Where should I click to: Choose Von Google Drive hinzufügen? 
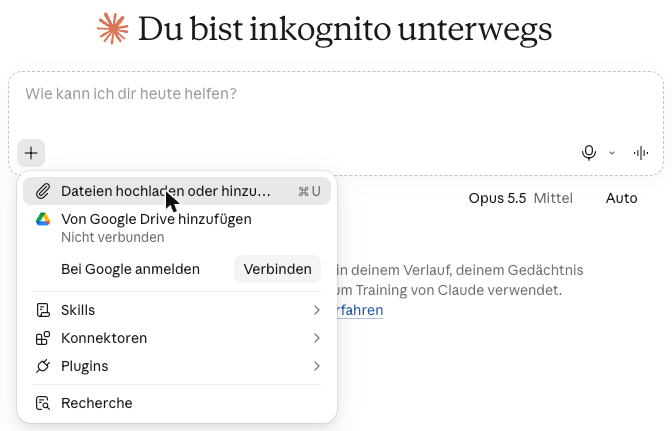(177, 227)
